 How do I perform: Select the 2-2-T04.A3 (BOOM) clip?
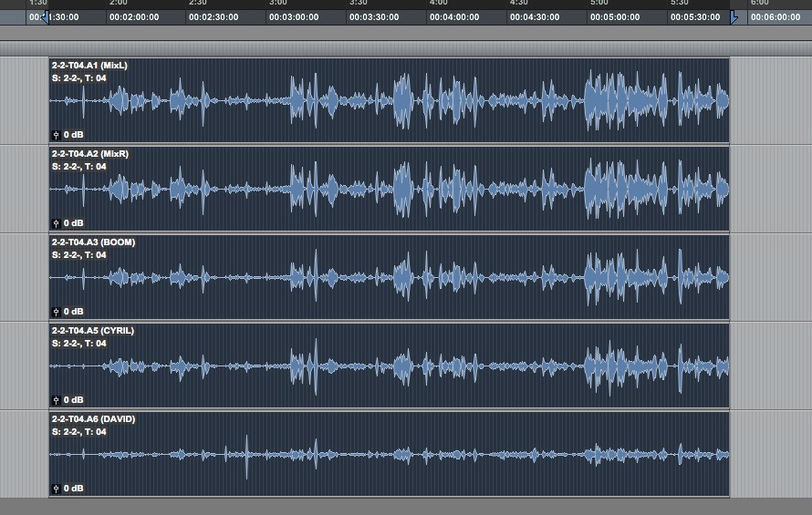(93, 242)
